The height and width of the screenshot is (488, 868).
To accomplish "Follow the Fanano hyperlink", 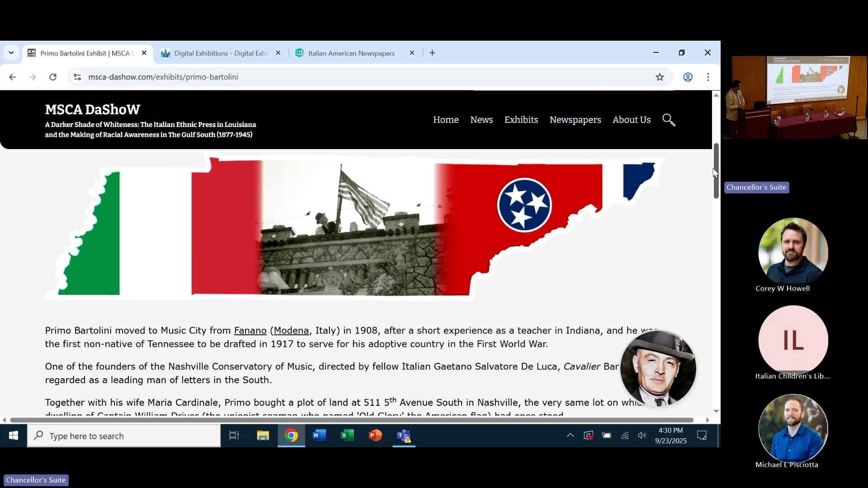I will [250, 331].
